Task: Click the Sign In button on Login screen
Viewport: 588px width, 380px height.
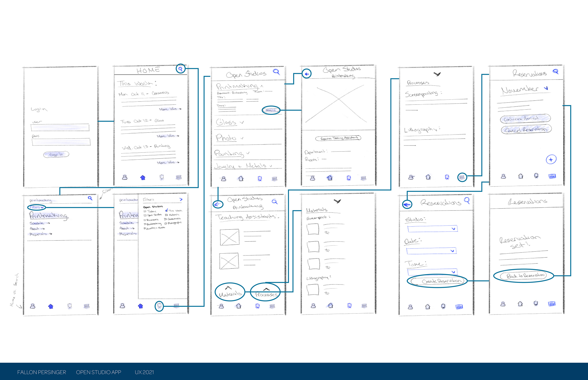Action: [56, 154]
